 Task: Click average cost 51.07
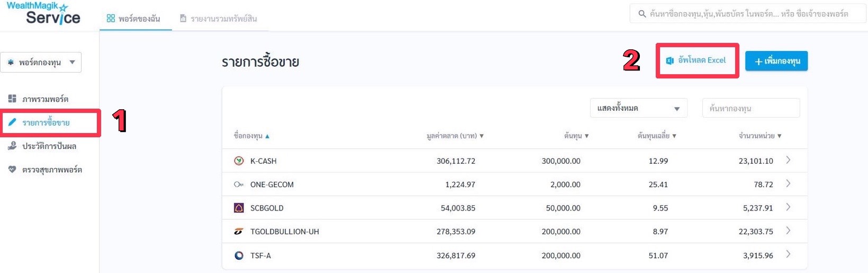(x=658, y=256)
